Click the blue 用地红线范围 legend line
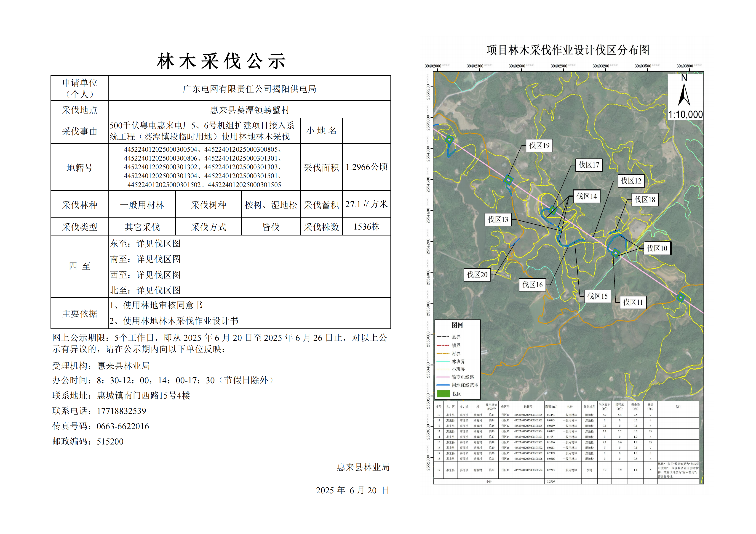The width and height of the screenshot is (756, 534). point(443,385)
